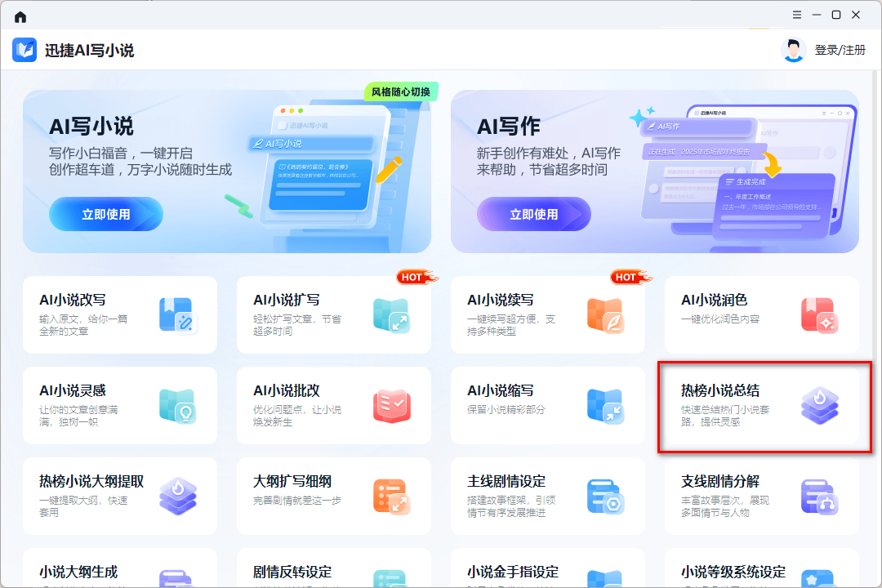Click AI写小说 banner heading
The image size is (882, 588).
point(91,126)
